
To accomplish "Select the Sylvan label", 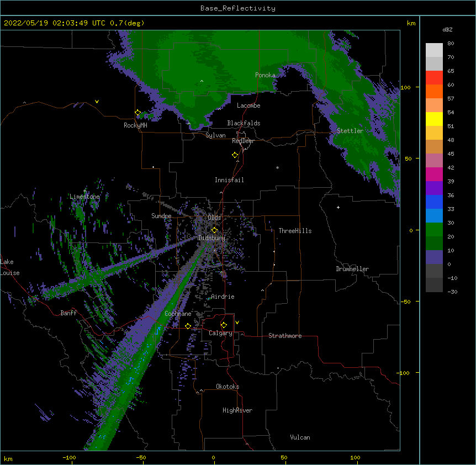I will 215,135.
